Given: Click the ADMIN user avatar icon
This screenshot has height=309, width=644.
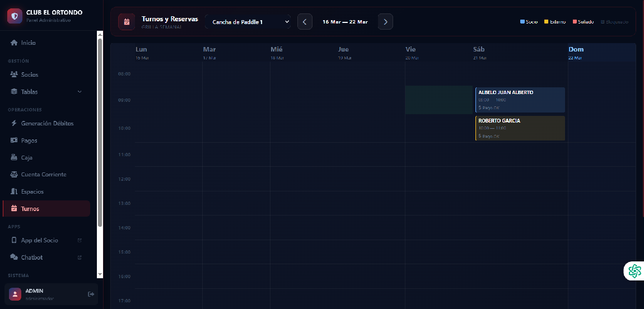Looking at the screenshot, I should (15, 294).
